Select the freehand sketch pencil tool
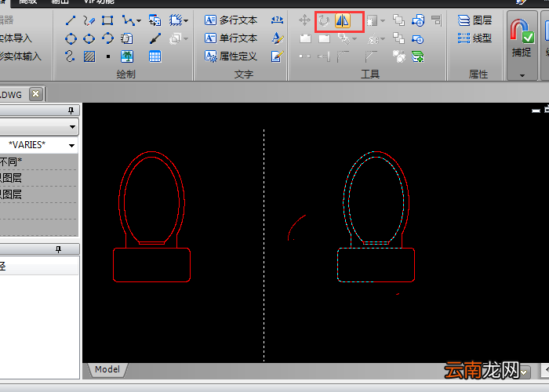This screenshot has width=549, height=392. point(89,20)
